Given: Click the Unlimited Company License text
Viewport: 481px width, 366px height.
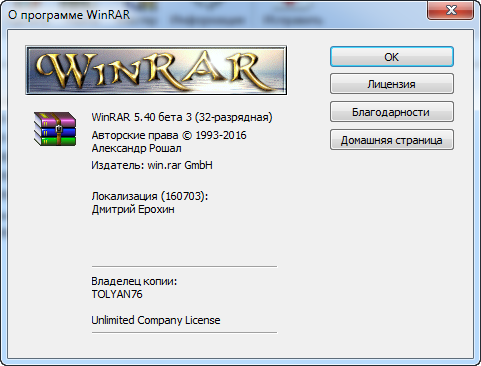Looking at the screenshot, I should click(x=156, y=320).
